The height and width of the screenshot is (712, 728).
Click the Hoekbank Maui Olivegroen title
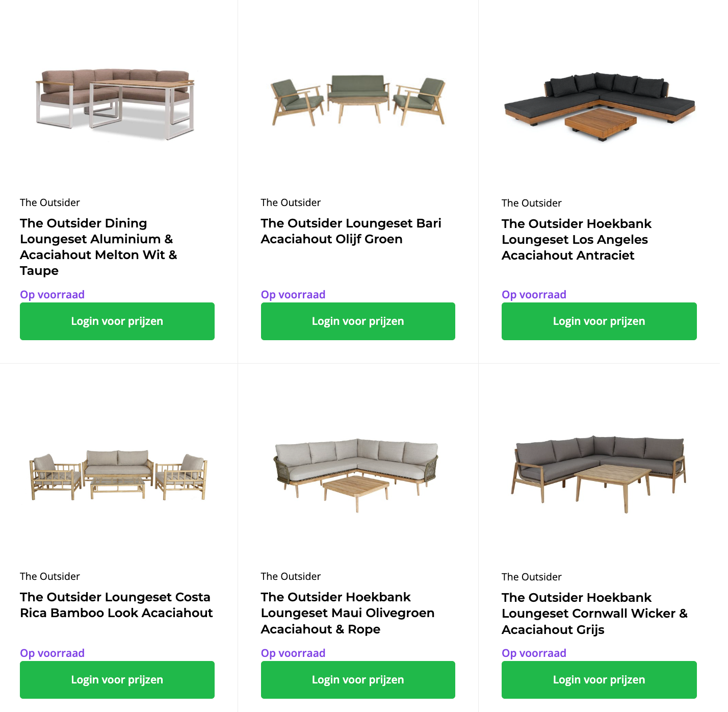tap(347, 613)
